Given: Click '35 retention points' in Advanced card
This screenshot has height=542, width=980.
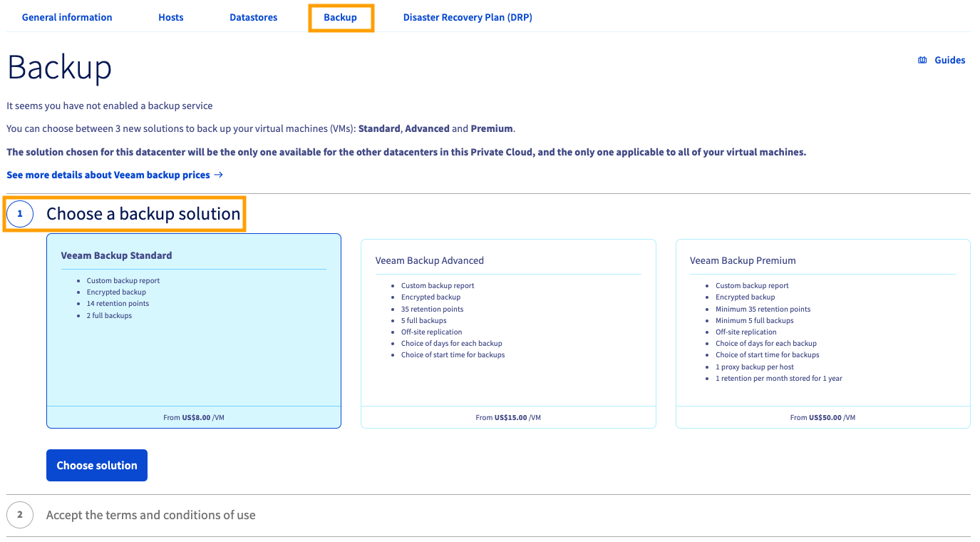Looking at the screenshot, I should point(432,309).
